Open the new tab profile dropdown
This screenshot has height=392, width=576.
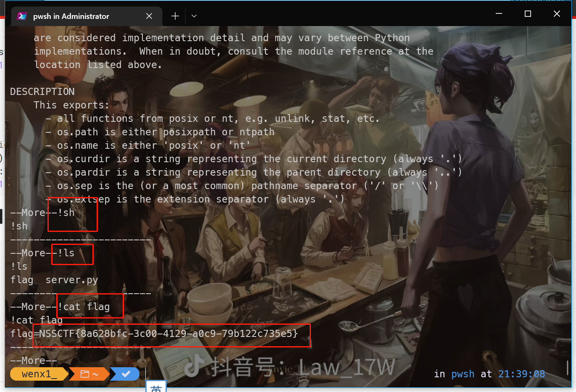[194, 16]
